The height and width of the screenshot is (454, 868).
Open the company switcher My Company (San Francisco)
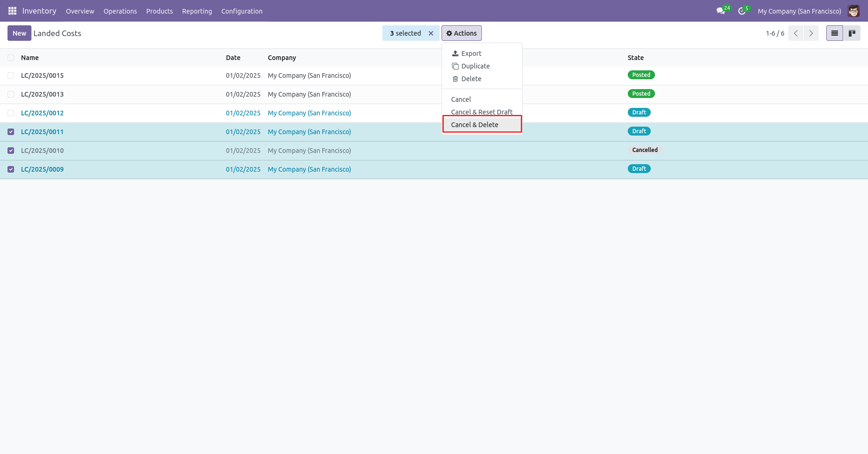tap(799, 11)
